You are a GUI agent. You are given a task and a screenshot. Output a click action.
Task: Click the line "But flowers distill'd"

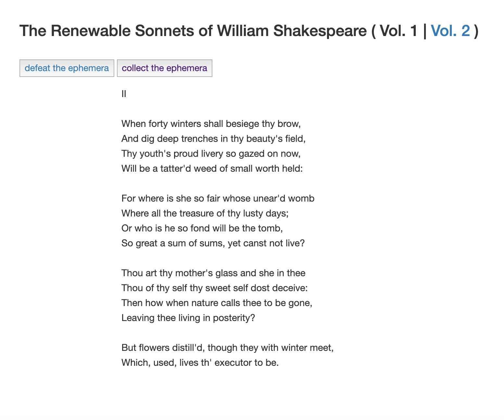click(227, 348)
